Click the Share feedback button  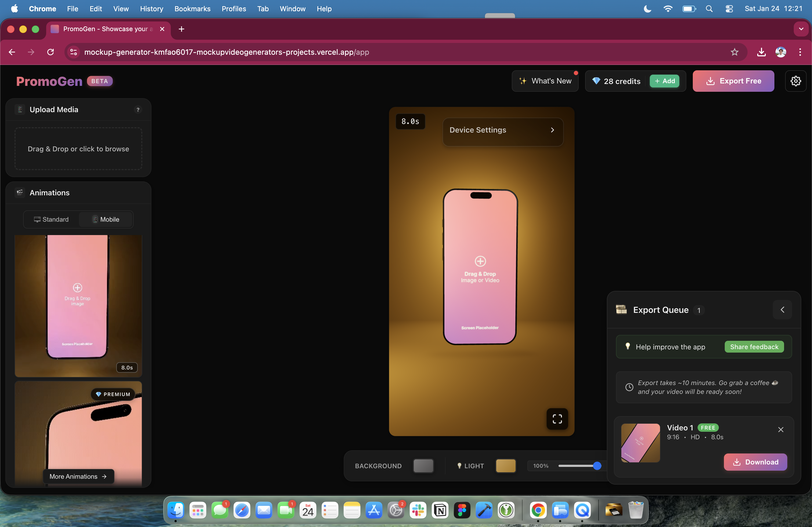coord(754,346)
